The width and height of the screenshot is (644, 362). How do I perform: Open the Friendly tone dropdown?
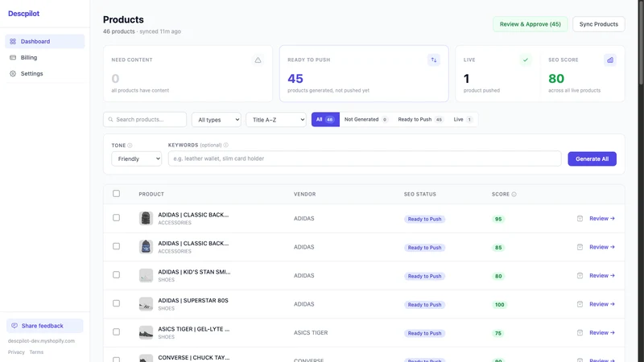136,158
